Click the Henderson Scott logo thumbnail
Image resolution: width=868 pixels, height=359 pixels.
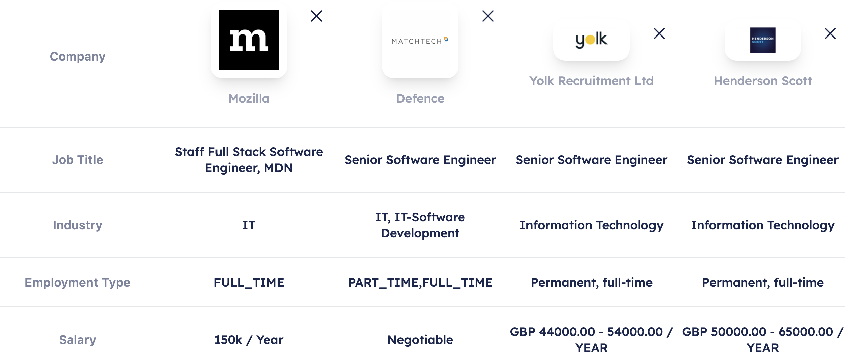click(762, 40)
